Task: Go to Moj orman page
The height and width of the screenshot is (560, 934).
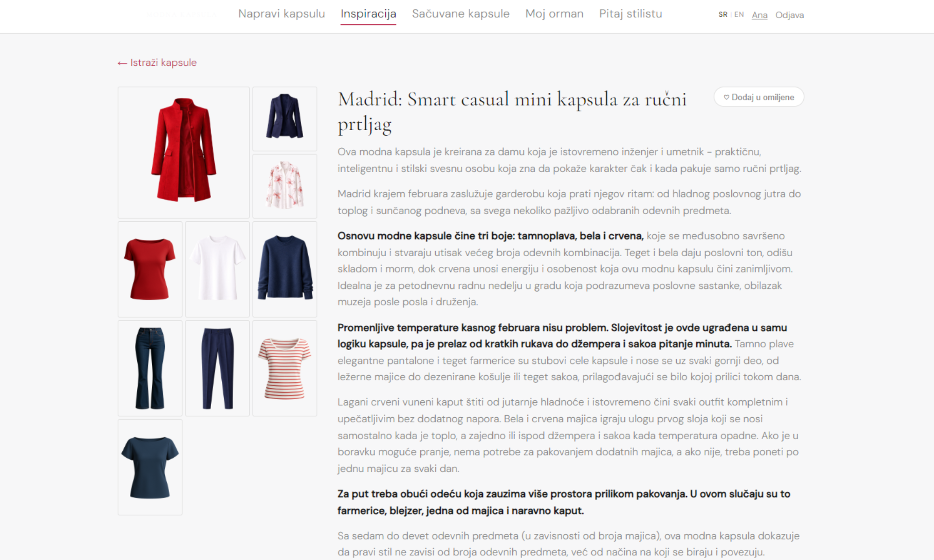Action: 554,14
